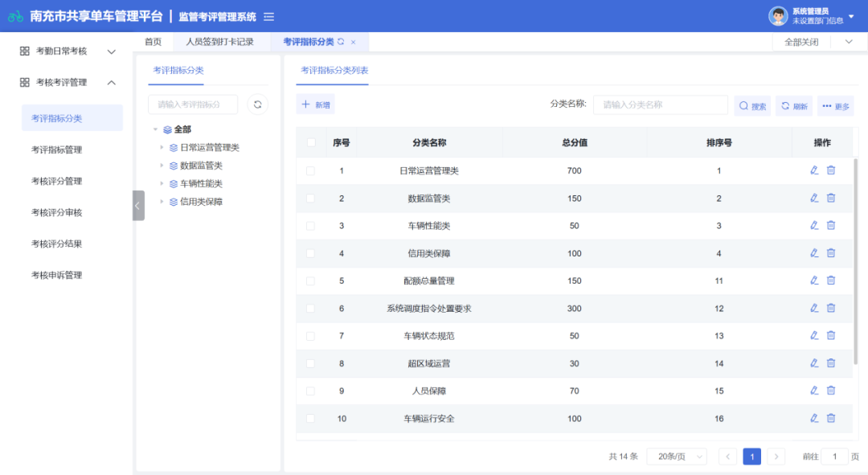The height and width of the screenshot is (475, 868).
Task: Delete the 车辆状态规范 row
Action: 831,335
